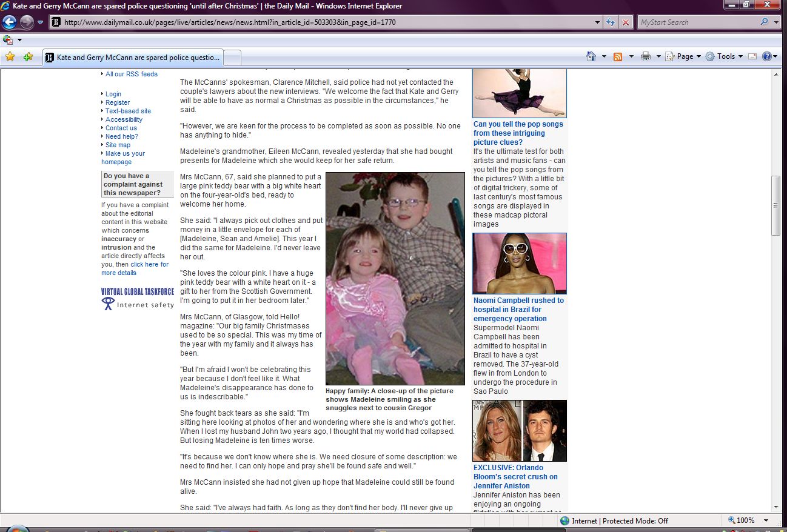Open a new blank tab
This screenshot has width=787, height=532.
click(233, 58)
